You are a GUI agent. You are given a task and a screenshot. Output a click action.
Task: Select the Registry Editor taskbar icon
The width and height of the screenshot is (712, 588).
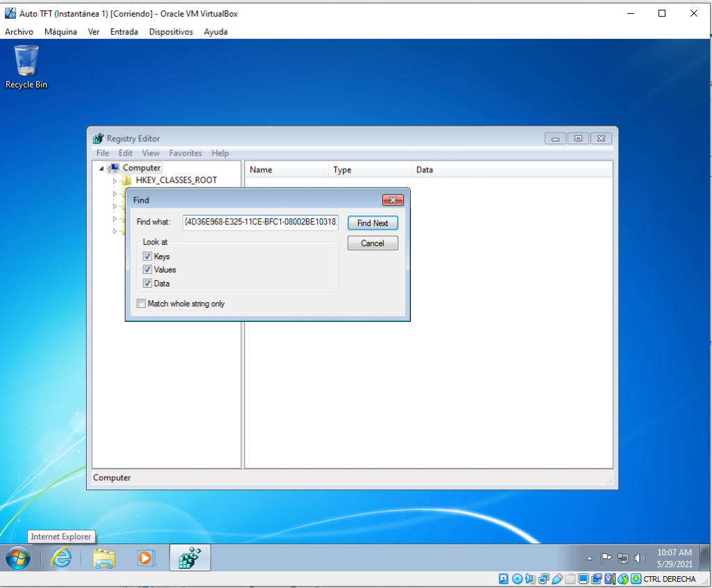click(x=189, y=557)
